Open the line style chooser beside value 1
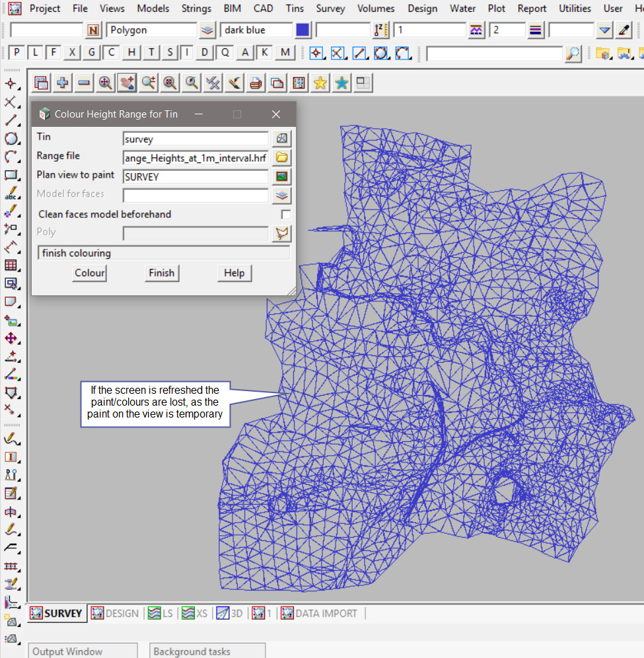The height and width of the screenshot is (658, 644). coord(476,30)
